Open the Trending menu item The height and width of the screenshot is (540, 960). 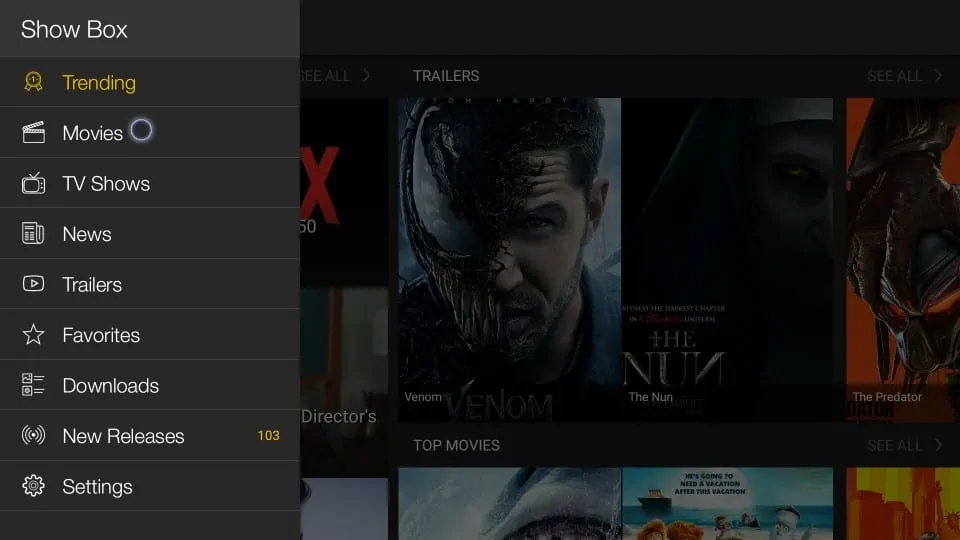[150, 82]
